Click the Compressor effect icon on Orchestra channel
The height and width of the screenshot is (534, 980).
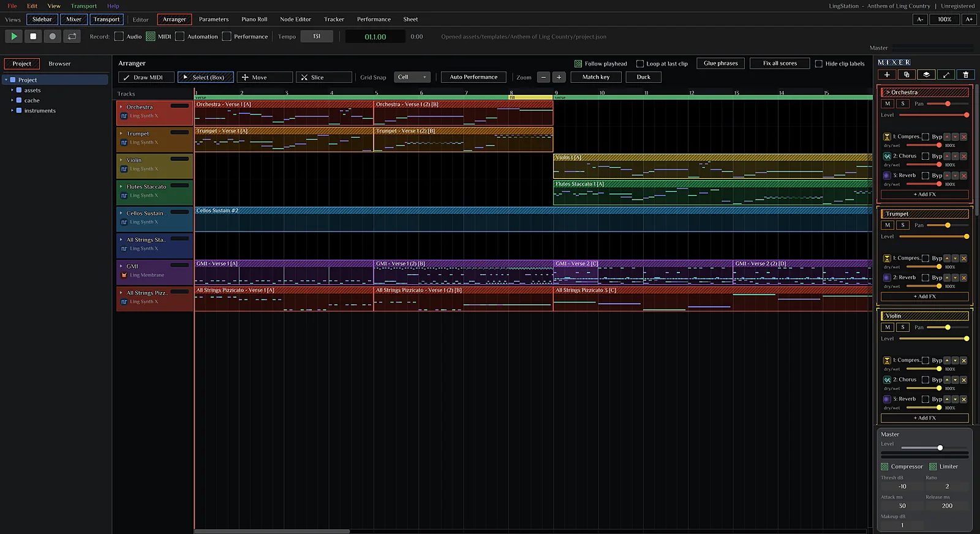[886, 137]
